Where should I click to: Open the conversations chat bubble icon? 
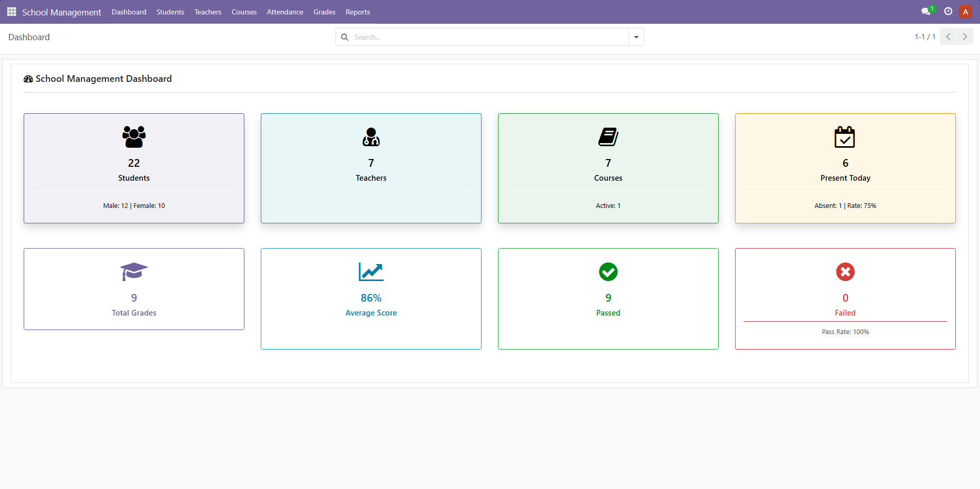926,11
